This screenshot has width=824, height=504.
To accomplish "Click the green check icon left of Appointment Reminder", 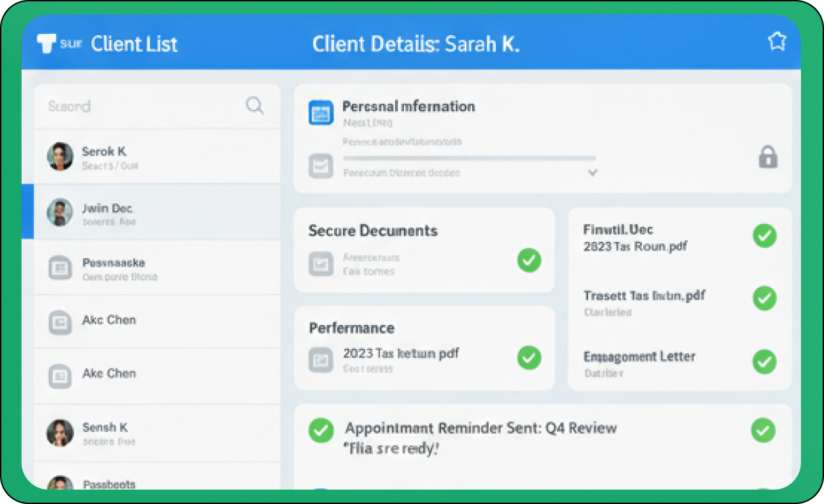I will tap(321, 430).
